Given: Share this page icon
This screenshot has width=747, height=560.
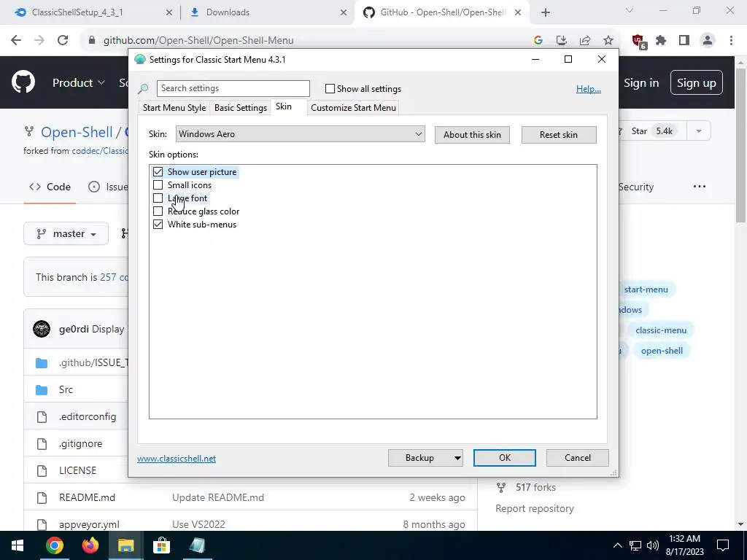Looking at the screenshot, I should [585, 41].
